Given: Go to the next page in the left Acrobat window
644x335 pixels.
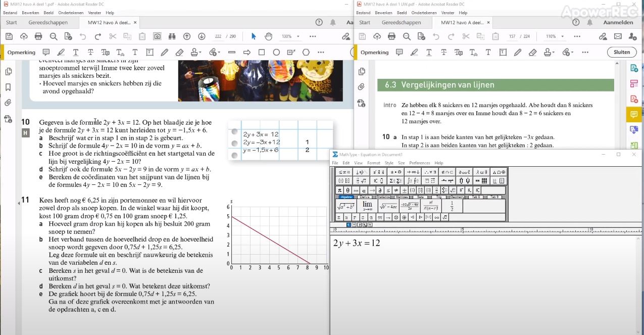Looking at the screenshot, I should pos(202,36).
